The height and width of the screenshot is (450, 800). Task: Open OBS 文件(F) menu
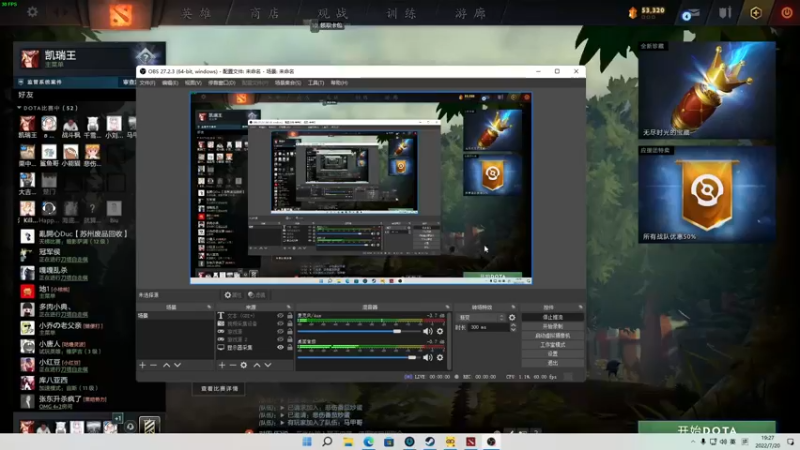coord(147,83)
